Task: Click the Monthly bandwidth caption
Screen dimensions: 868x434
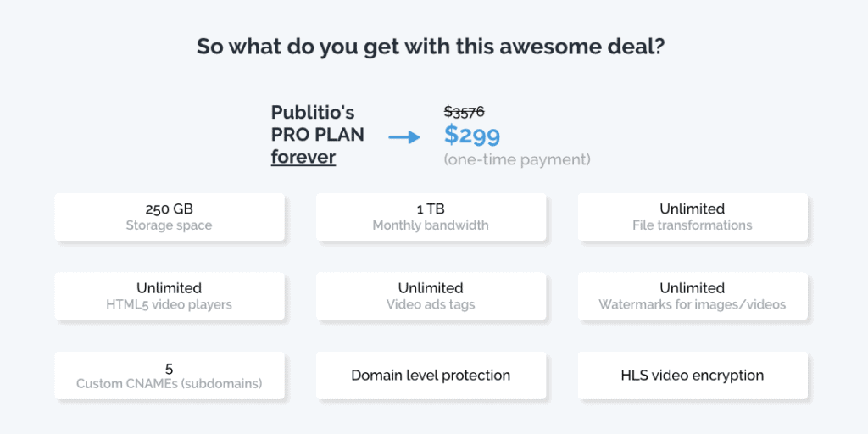Action: pos(431,225)
